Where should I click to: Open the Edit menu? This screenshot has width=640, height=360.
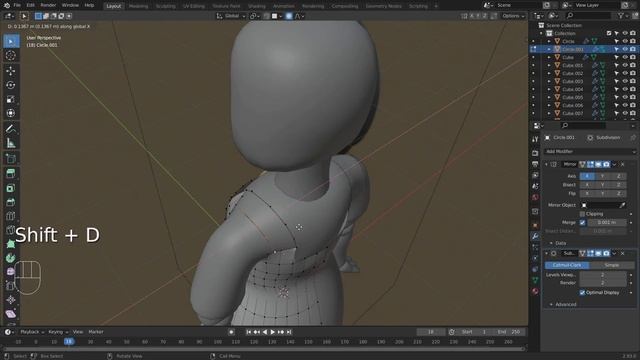point(31,5)
